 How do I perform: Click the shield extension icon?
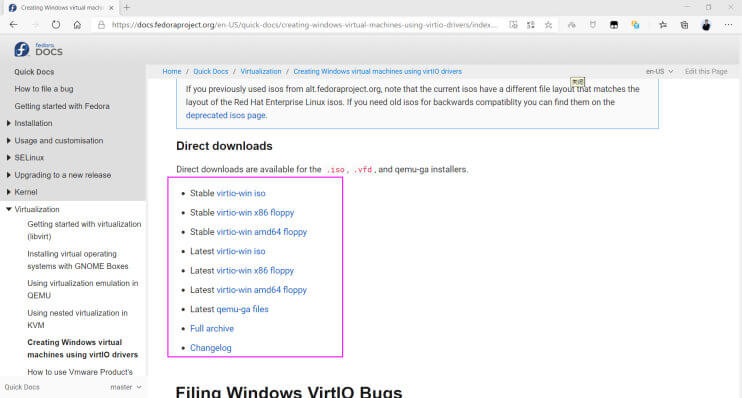click(592, 25)
